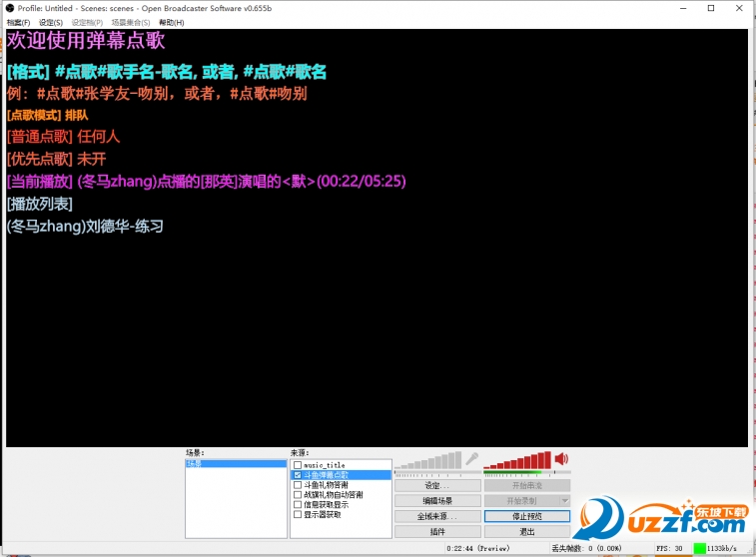Image resolution: width=756 pixels, height=557 pixels.
Task: Enable the music_title source checkbox
Action: (297, 465)
